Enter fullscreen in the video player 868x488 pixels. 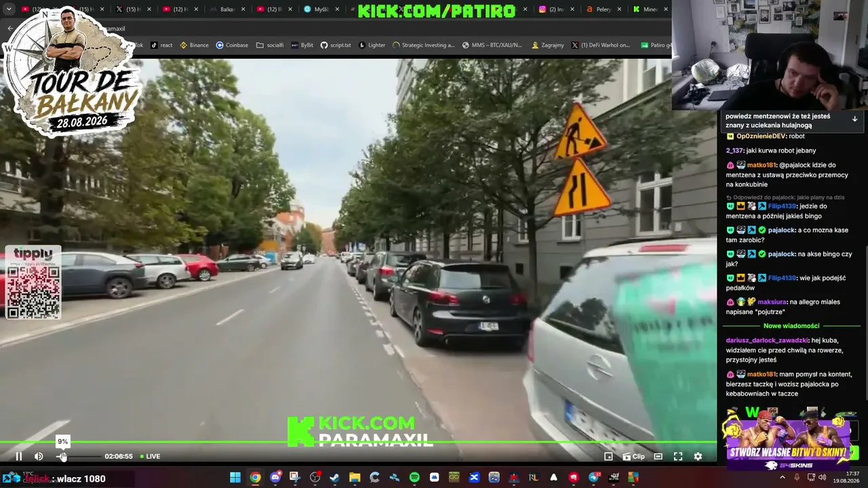click(x=678, y=457)
